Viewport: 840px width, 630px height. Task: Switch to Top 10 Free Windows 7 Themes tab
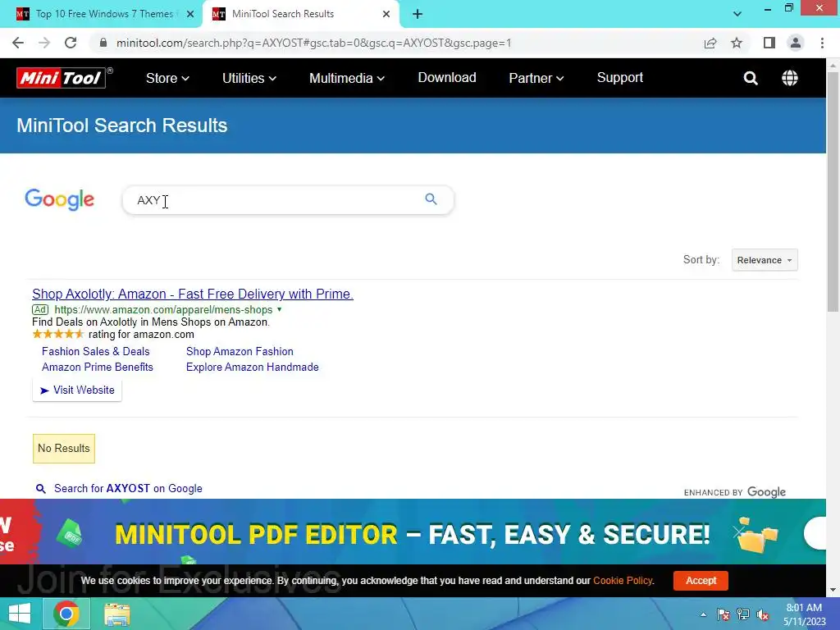tap(102, 14)
